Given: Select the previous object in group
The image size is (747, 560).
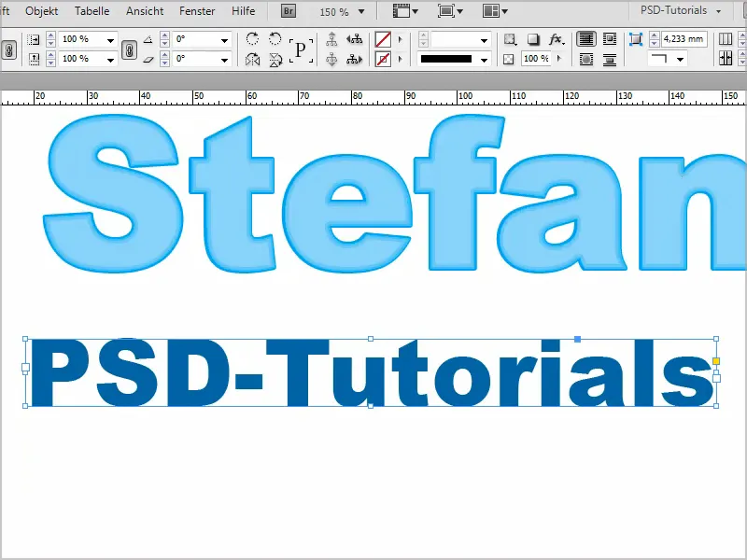Looking at the screenshot, I should click(x=354, y=39).
